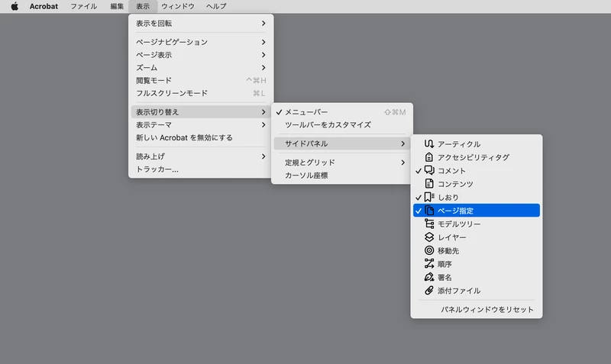Image resolution: width=611 pixels, height=364 pixels.
Task: Open the ウィンドウ menu
Action: tap(178, 6)
